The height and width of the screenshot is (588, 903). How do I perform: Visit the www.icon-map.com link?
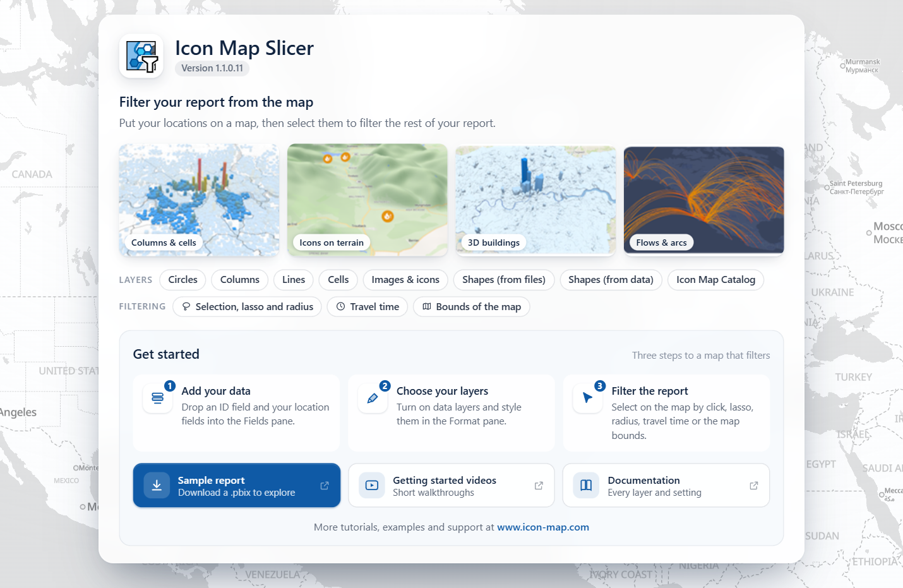(543, 527)
